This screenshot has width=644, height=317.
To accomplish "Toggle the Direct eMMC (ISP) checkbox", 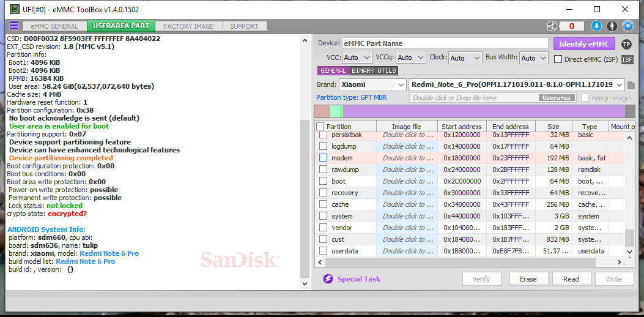I will point(558,59).
